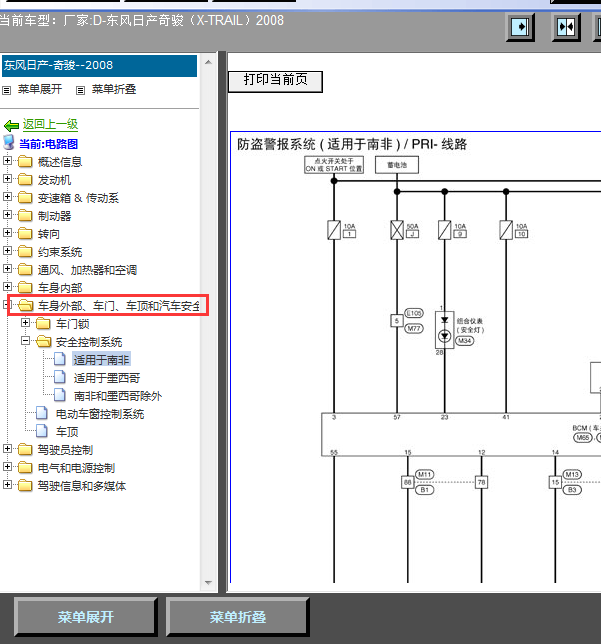This screenshot has width=601, height=644.
Task: Click the 菜单折叠 text in sidebar header
Action: click(114, 90)
